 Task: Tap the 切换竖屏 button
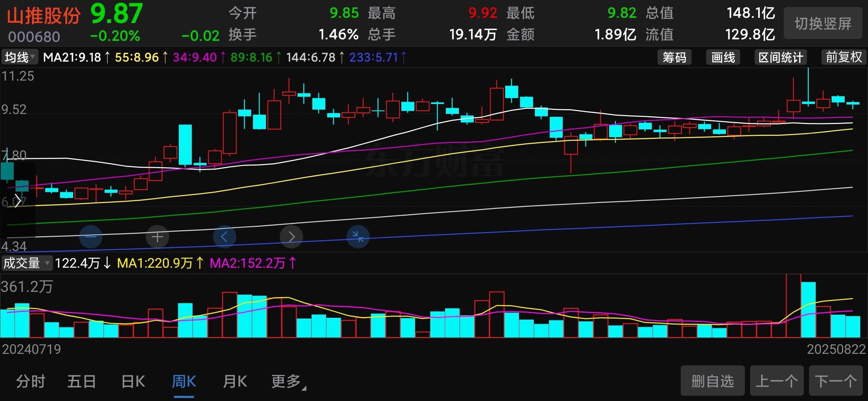click(x=823, y=23)
